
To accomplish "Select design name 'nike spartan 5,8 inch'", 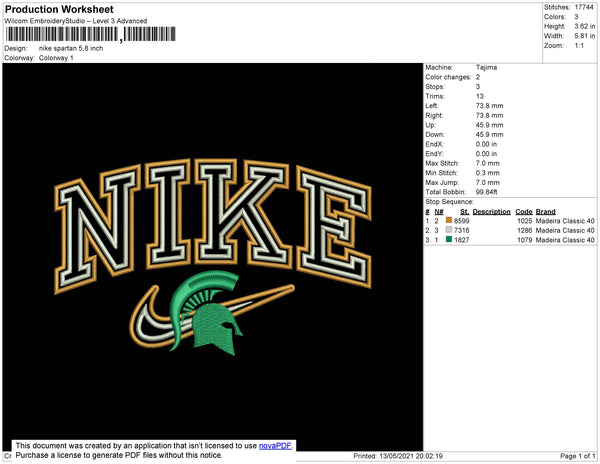I will (x=71, y=49).
